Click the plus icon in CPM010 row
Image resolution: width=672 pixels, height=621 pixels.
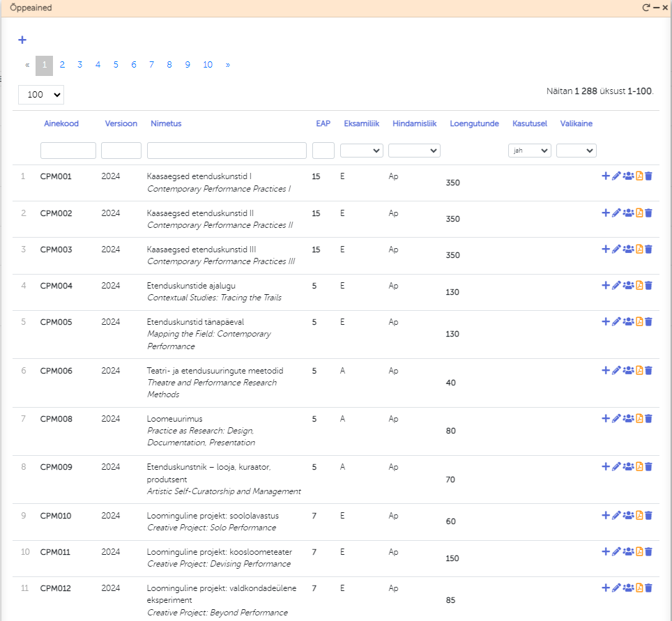click(x=605, y=515)
